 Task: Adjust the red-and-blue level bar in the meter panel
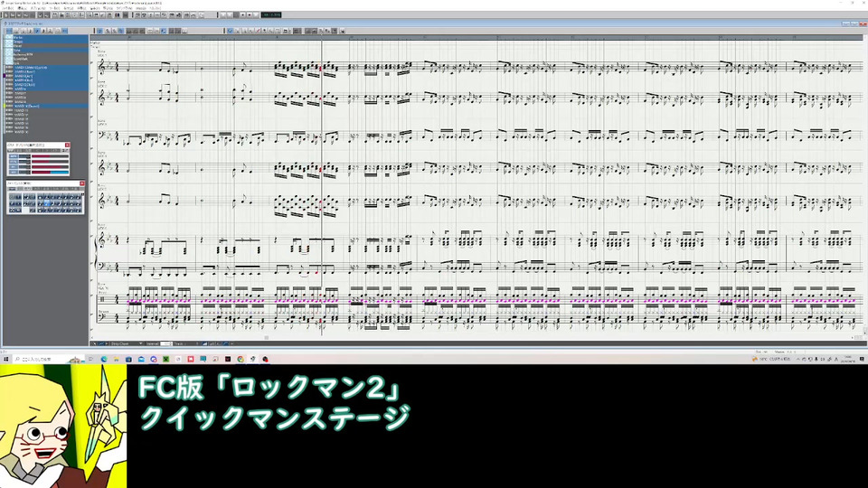50,172
